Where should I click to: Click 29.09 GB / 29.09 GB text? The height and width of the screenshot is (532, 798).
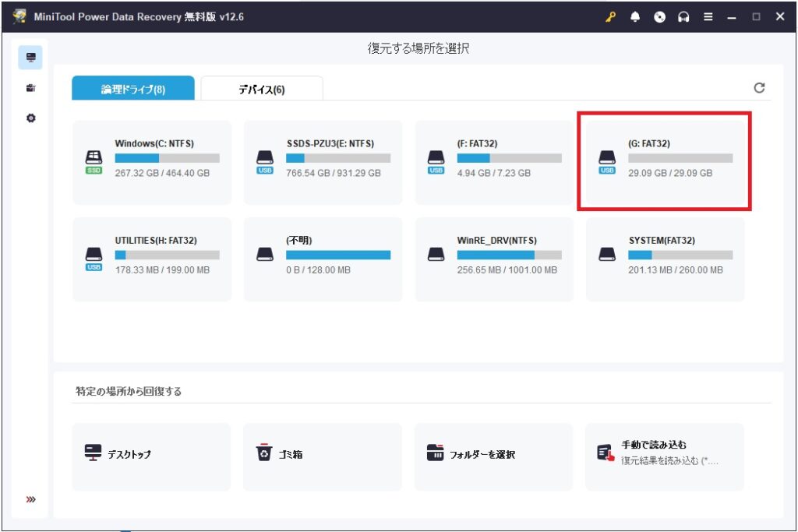[670, 173]
